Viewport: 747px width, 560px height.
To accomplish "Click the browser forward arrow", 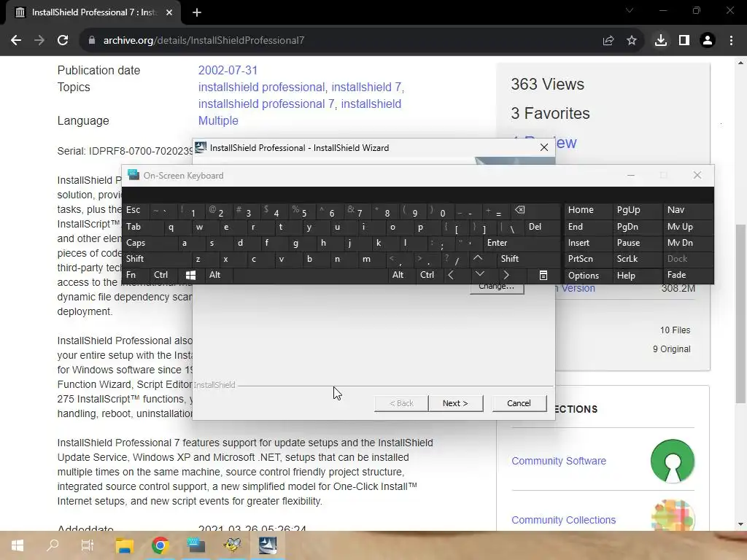I will pos(39,41).
